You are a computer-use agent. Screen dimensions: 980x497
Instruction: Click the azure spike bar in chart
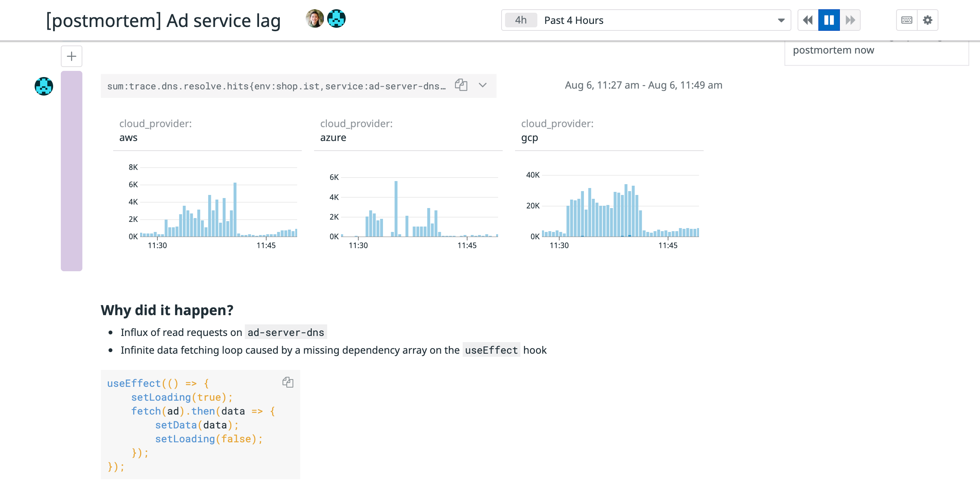point(396,208)
